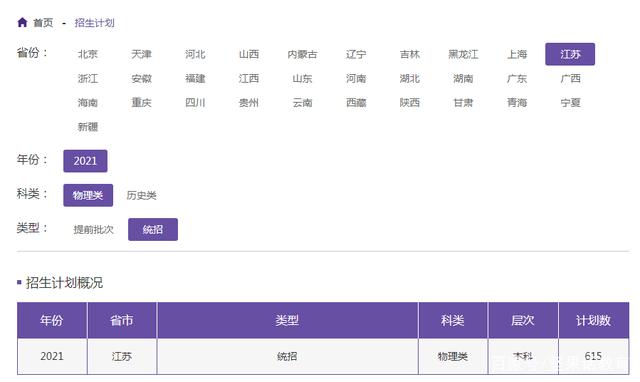Select province 浙江

tap(88, 78)
